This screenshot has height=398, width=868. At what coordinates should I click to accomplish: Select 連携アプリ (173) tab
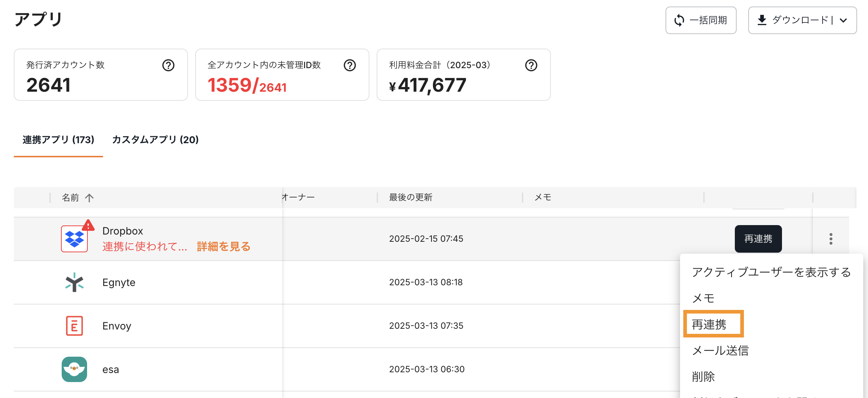(58, 140)
